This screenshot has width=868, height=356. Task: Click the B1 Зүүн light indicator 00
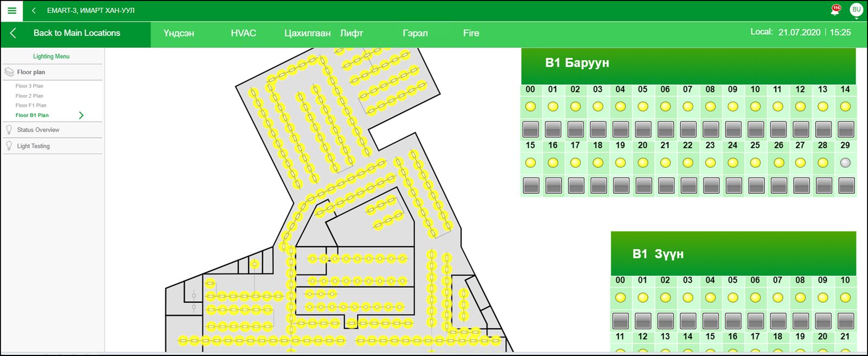(x=621, y=297)
